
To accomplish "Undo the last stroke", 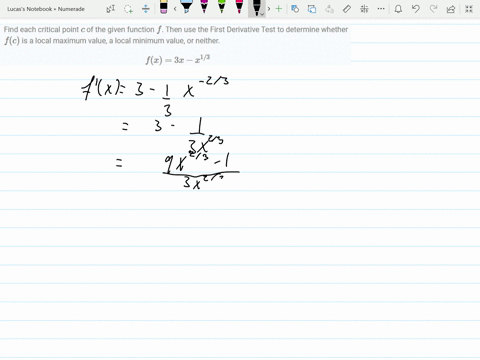I will pyautogui.click(x=415, y=9).
